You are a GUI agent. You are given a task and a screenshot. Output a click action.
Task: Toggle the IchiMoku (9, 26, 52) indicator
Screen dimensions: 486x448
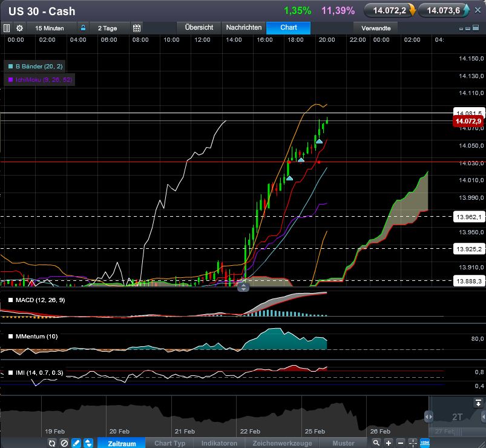(40, 80)
